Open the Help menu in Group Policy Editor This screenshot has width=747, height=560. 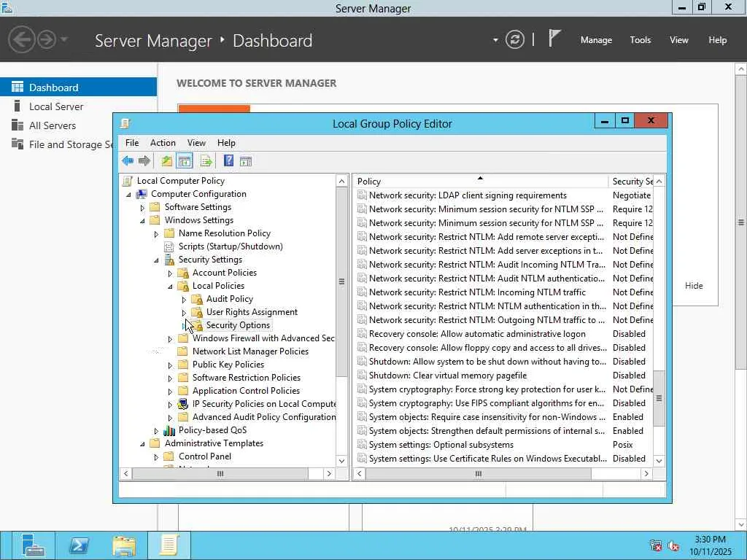point(226,143)
